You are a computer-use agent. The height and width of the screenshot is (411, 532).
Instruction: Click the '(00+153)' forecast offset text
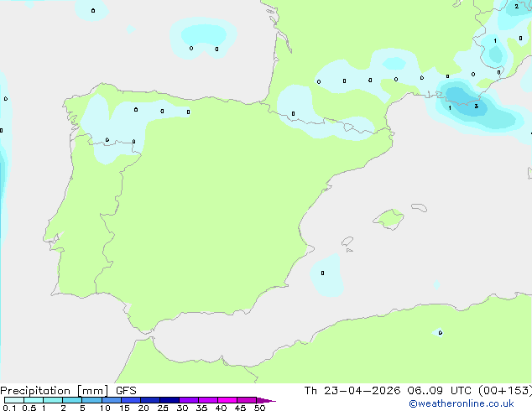coord(505,391)
